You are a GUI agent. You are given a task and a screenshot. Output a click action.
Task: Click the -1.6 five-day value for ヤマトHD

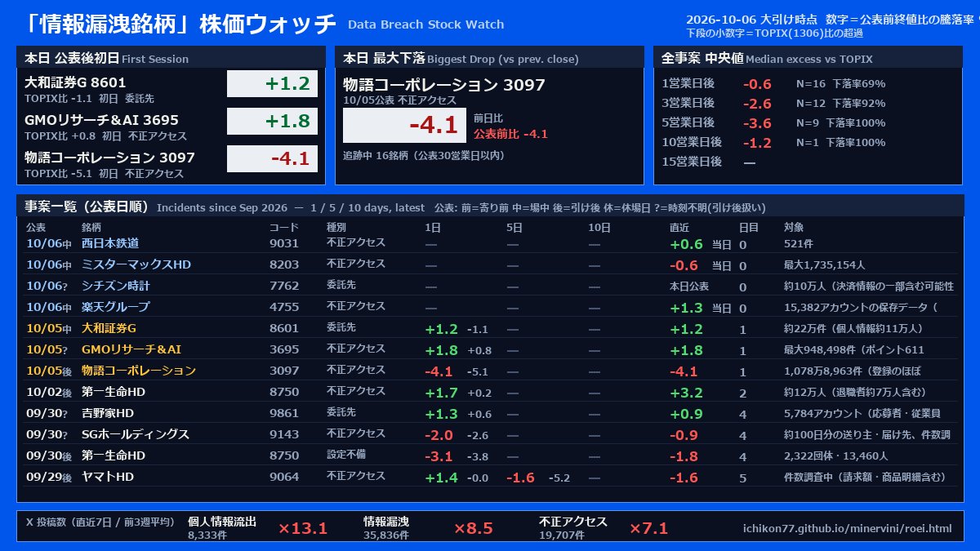[520, 477]
